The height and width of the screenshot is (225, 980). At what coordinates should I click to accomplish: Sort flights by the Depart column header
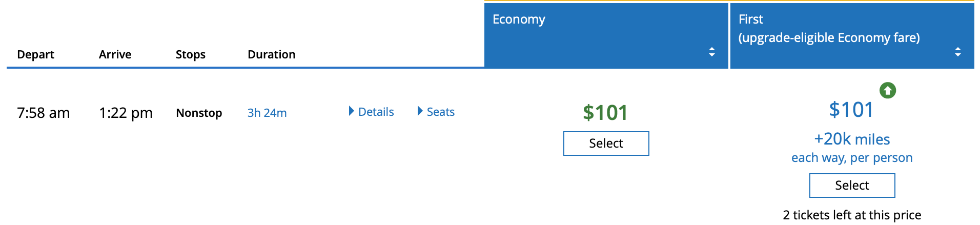pyautogui.click(x=35, y=54)
